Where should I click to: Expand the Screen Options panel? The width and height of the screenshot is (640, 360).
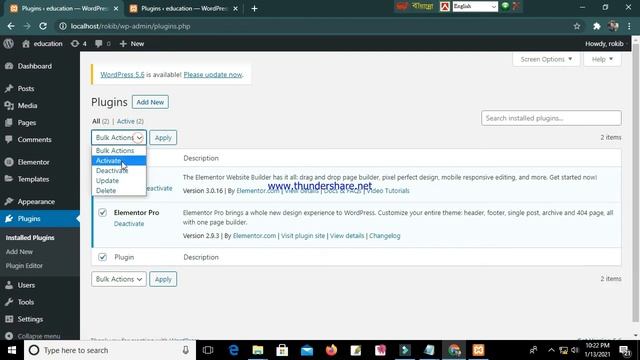[546, 59]
